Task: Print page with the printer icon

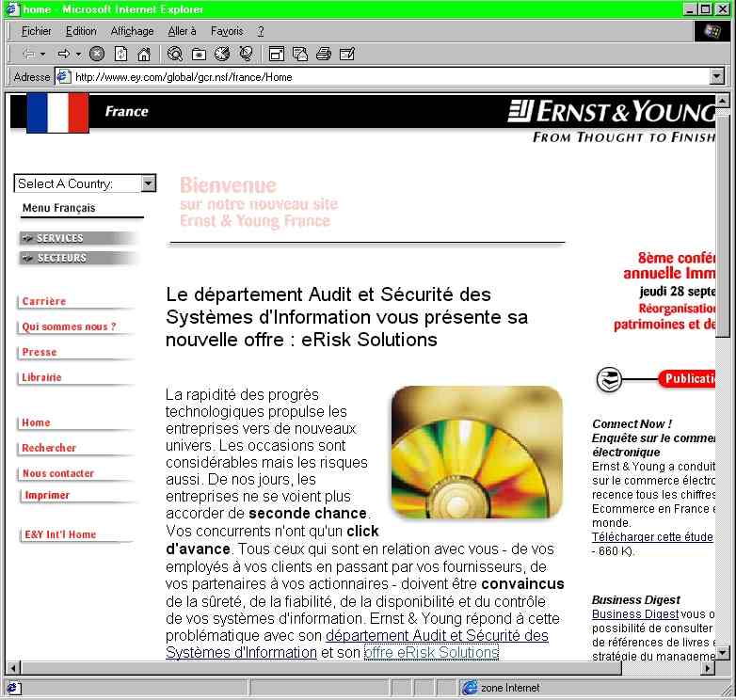Action: click(324, 55)
